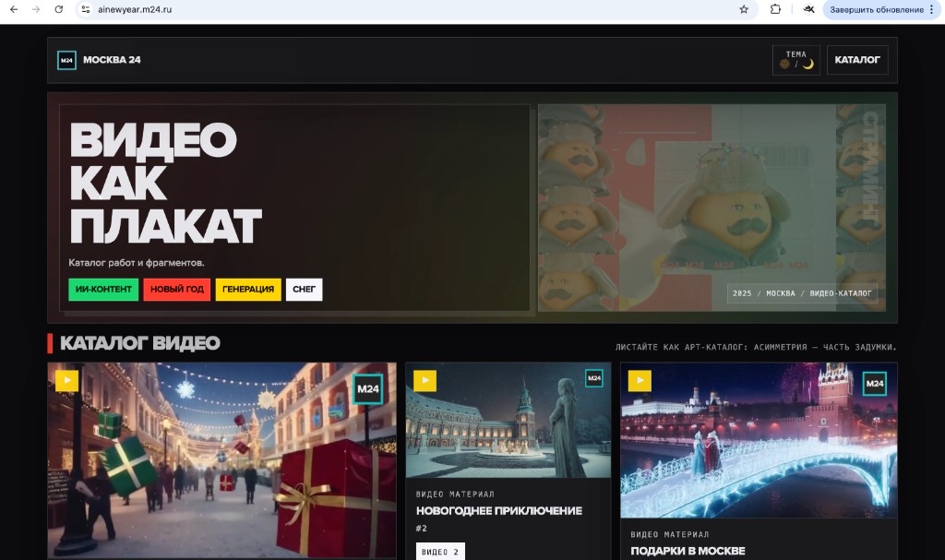Image resolution: width=945 pixels, height=560 pixels.
Task: Click M24 badge on gift boxes video
Action: (x=368, y=389)
